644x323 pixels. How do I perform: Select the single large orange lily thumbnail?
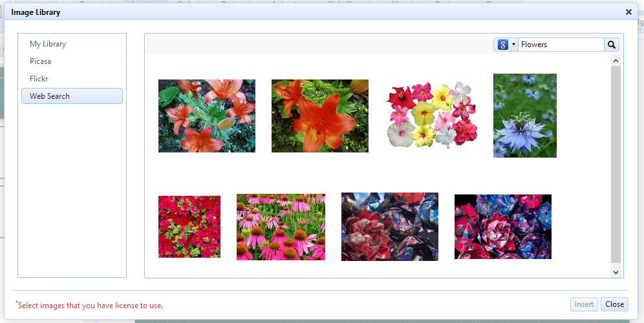tap(320, 116)
